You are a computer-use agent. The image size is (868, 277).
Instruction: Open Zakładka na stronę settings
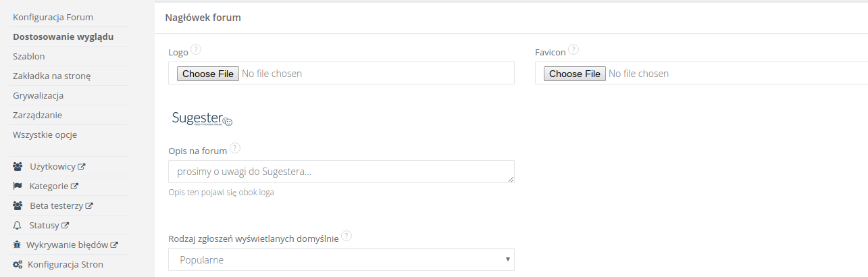point(52,76)
